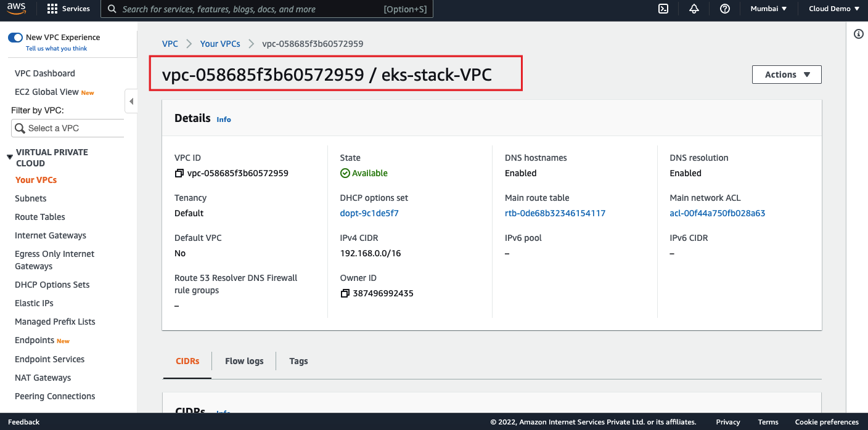Open EC2 Global View
The width and height of the screenshot is (868, 430).
tap(47, 92)
